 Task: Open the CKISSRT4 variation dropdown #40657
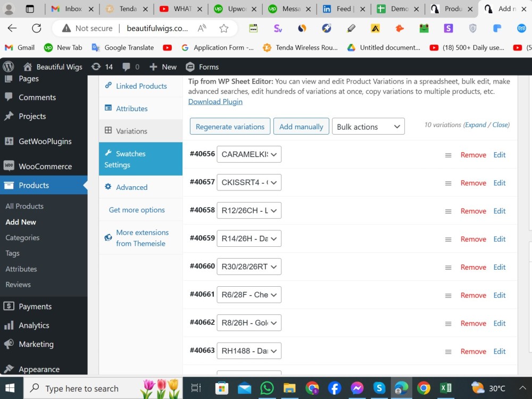tap(248, 182)
